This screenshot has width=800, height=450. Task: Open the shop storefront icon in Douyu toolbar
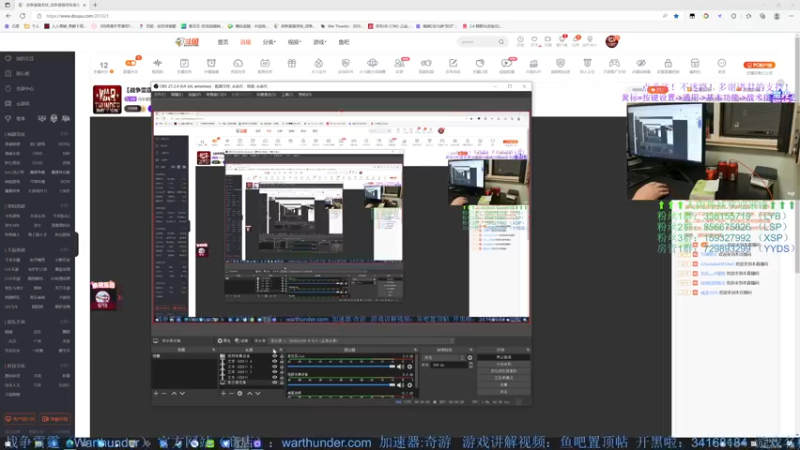pyautogui.click(x=695, y=63)
